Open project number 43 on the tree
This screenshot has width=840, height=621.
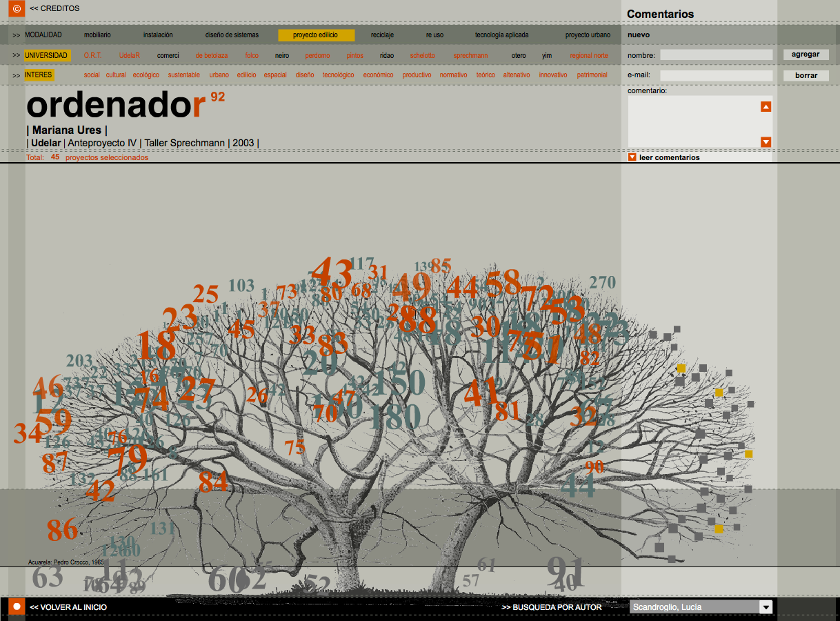pyautogui.click(x=331, y=272)
